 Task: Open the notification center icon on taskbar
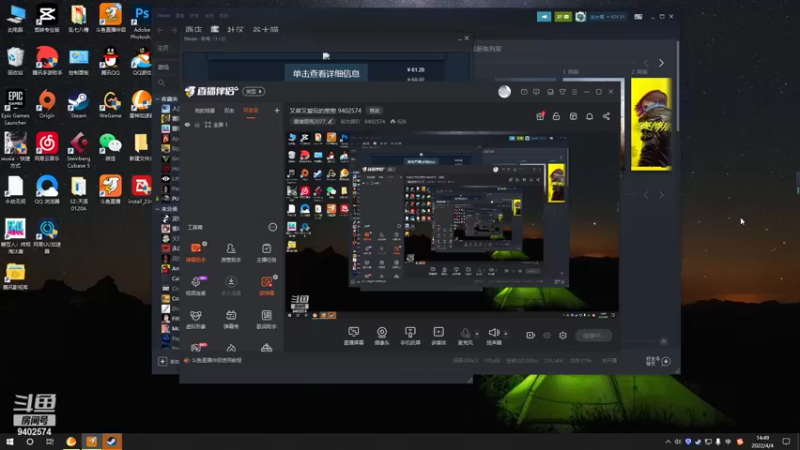(786, 441)
